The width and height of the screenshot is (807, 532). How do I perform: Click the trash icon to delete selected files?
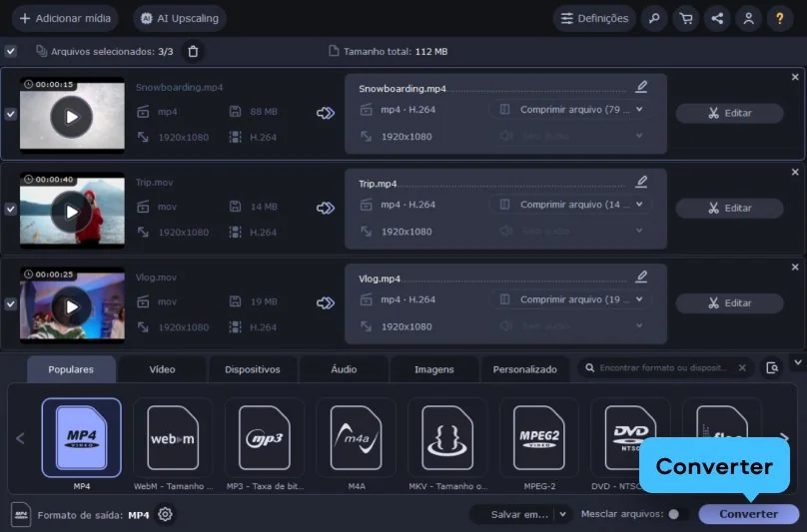coord(194,51)
